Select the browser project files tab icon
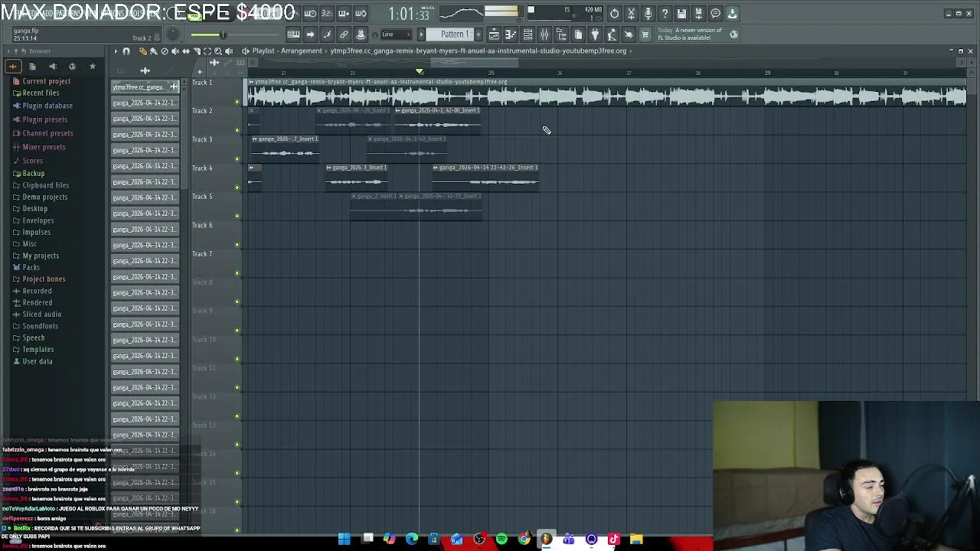Screen dimensions: 980x551 [x=32, y=67]
